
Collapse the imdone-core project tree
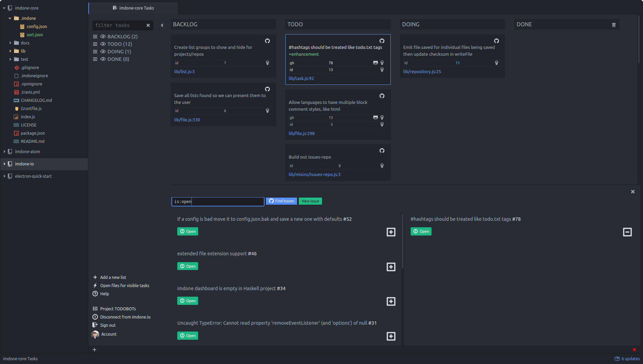(x=4, y=8)
